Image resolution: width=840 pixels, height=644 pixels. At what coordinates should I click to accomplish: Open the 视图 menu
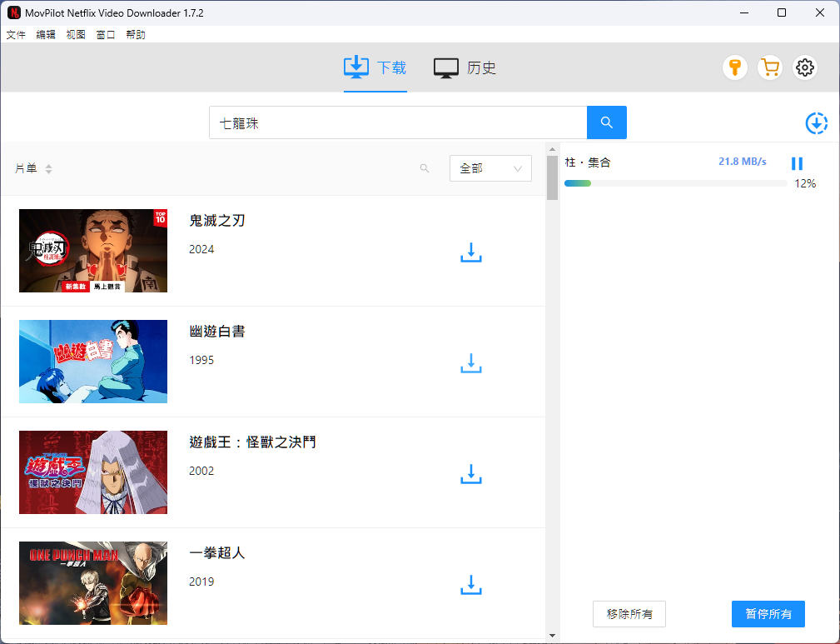76,35
